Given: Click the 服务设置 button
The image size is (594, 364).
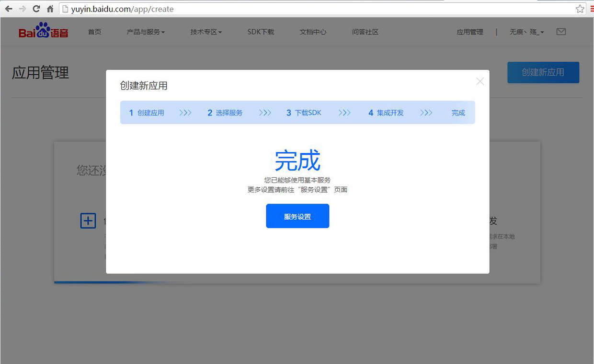Looking at the screenshot, I should click(297, 216).
